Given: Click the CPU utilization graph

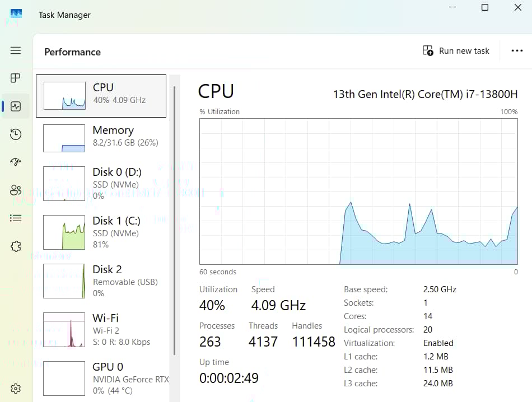Looking at the screenshot, I should tap(358, 191).
